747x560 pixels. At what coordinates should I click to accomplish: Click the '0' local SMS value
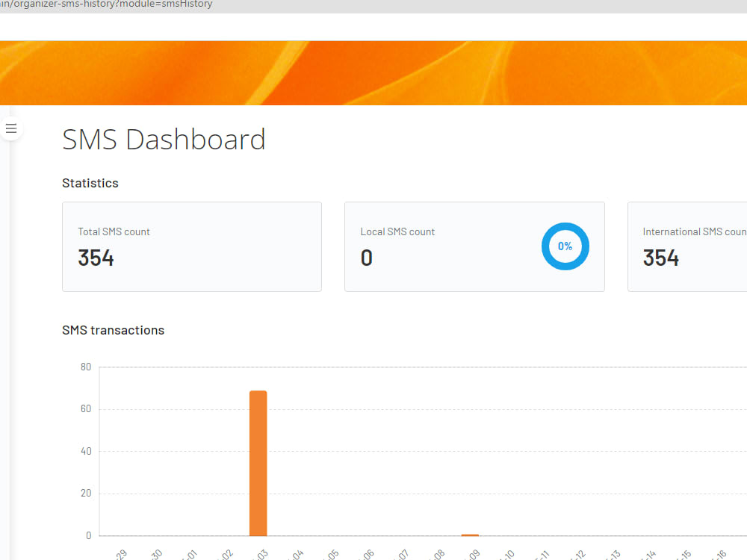pyautogui.click(x=366, y=258)
